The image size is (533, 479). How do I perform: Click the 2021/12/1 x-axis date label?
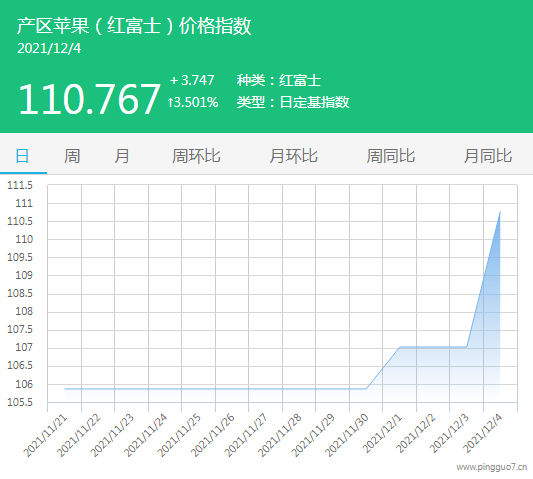[x=382, y=433]
